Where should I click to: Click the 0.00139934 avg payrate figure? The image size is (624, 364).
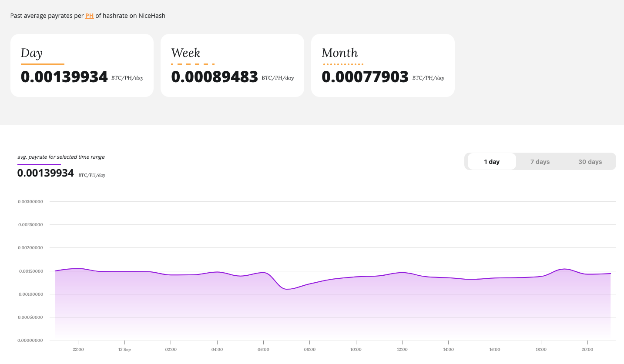point(45,173)
